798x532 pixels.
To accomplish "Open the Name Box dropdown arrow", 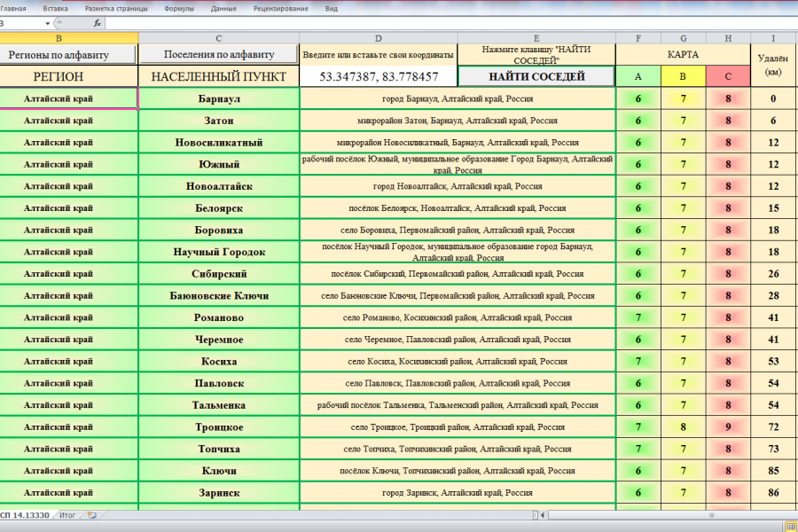I will pos(47,23).
